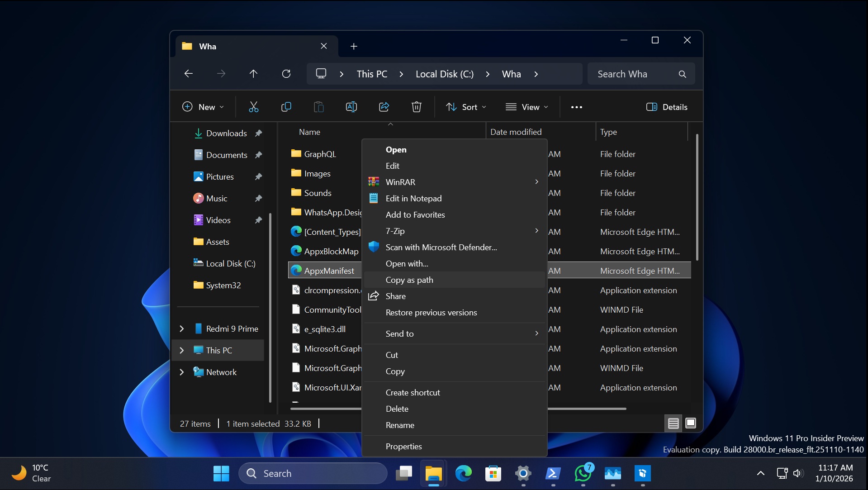Switch to large thumbnails view in status bar
This screenshot has width=868, height=490.
coord(690,423)
